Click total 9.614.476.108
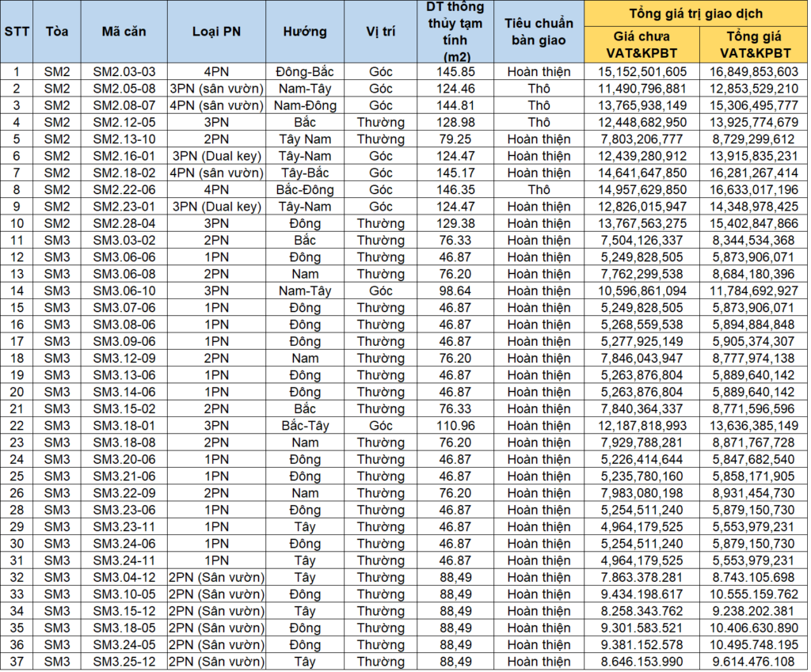Image resolution: width=811 pixels, height=672 pixels. pos(754,662)
